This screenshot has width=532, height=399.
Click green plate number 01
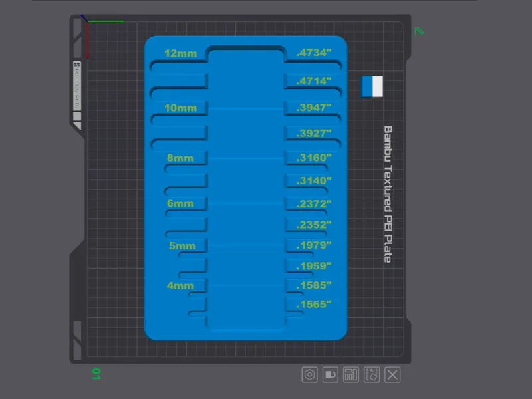[96, 374]
